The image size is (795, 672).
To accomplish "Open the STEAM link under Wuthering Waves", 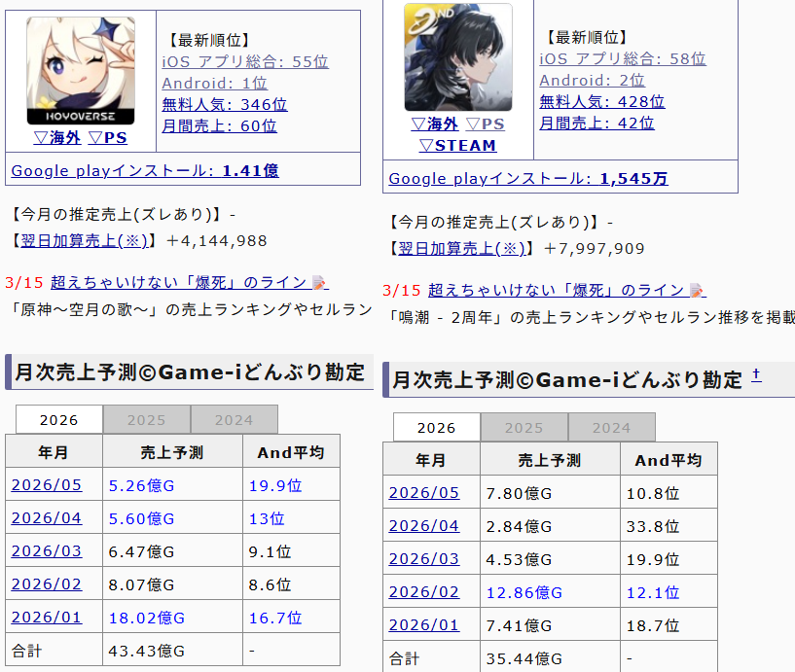I will (458, 146).
